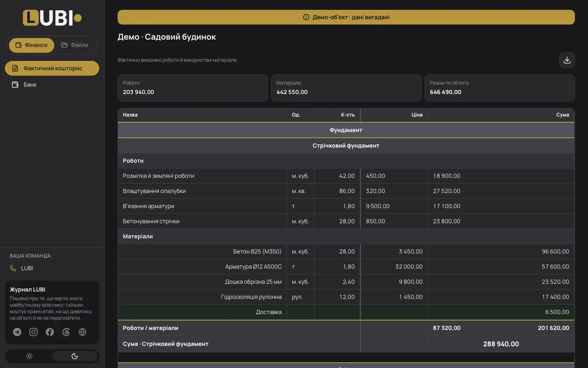The width and height of the screenshot is (588, 368).
Task: Switch to dark theme with the moon
Action: (x=75, y=356)
